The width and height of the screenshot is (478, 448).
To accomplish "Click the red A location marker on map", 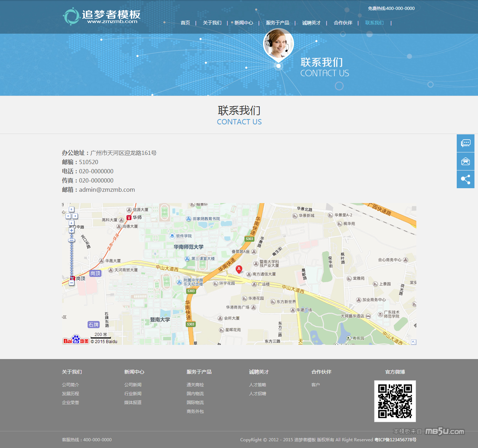I will tap(239, 269).
